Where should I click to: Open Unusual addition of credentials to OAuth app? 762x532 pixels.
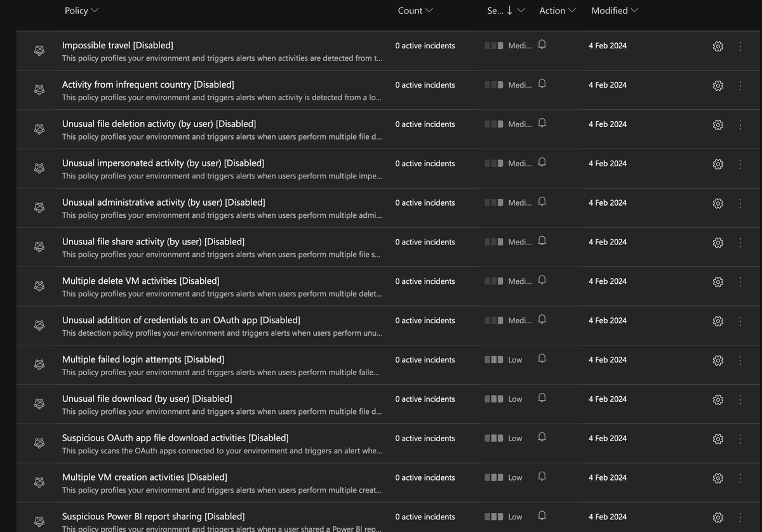pos(181,320)
